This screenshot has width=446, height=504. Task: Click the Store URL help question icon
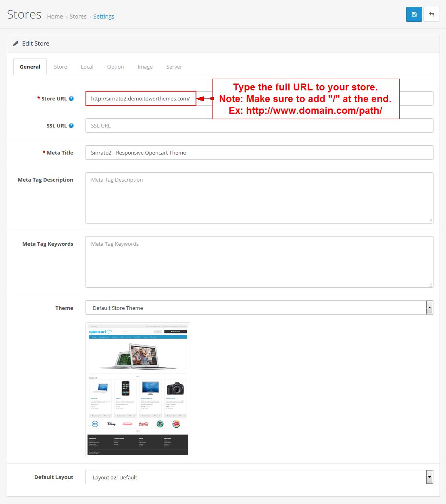pyautogui.click(x=71, y=98)
